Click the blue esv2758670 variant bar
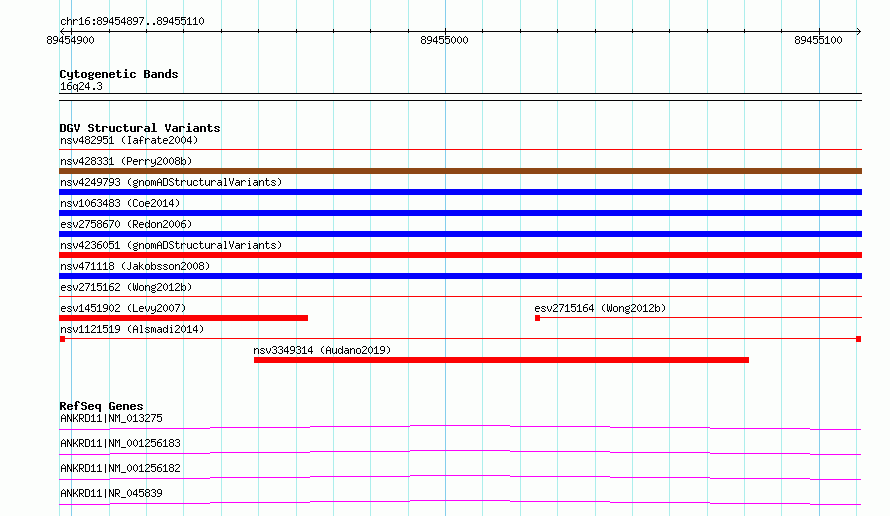The height and width of the screenshot is (516, 890). 460,234
